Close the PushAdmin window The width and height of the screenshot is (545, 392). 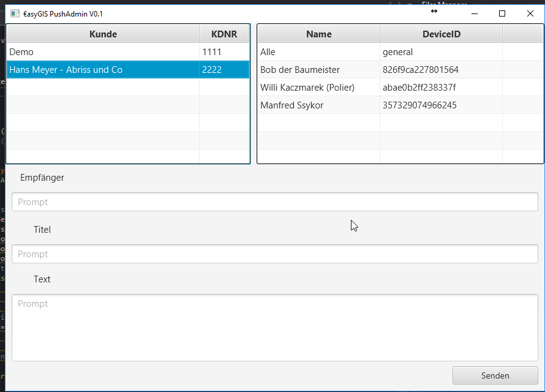tap(530, 13)
